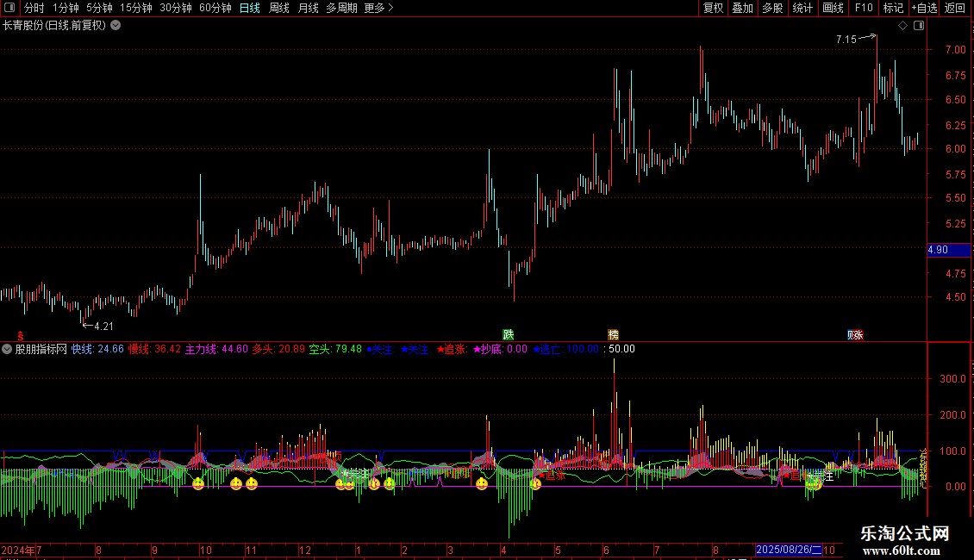Click the orange 榜 info marker
Viewport: 974px width, 560px height.
[613, 334]
